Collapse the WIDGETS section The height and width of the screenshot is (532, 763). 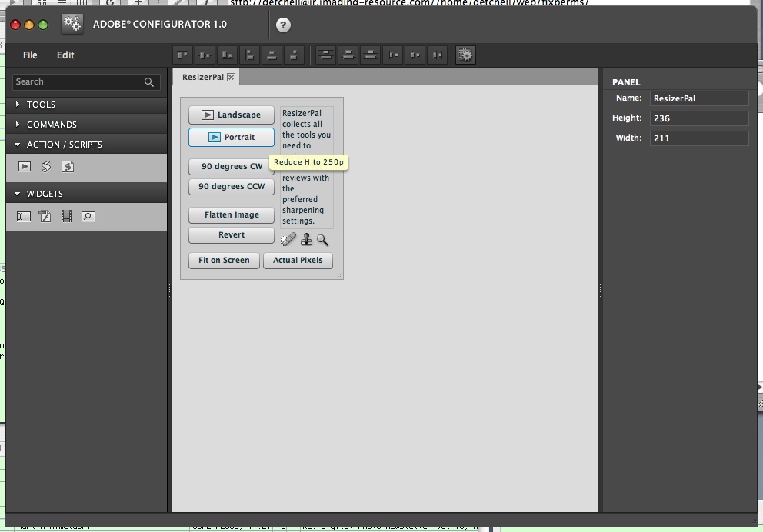[x=18, y=194]
